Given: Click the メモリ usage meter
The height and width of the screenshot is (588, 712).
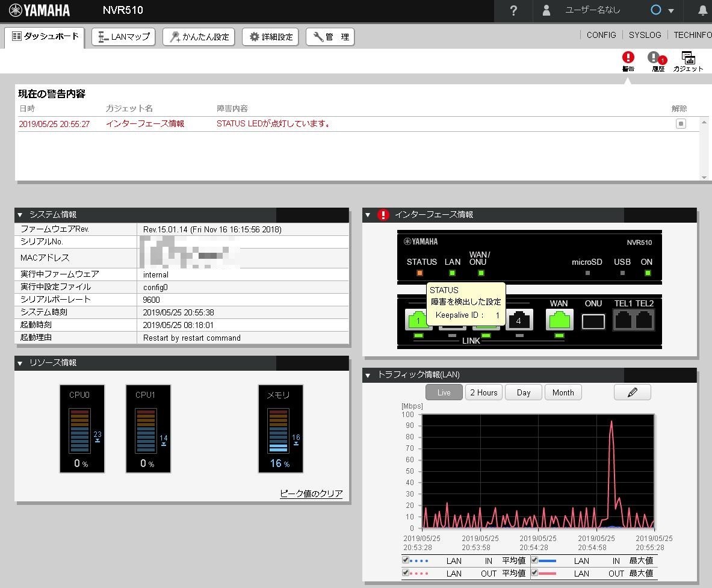Looking at the screenshot, I should (x=280, y=429).
